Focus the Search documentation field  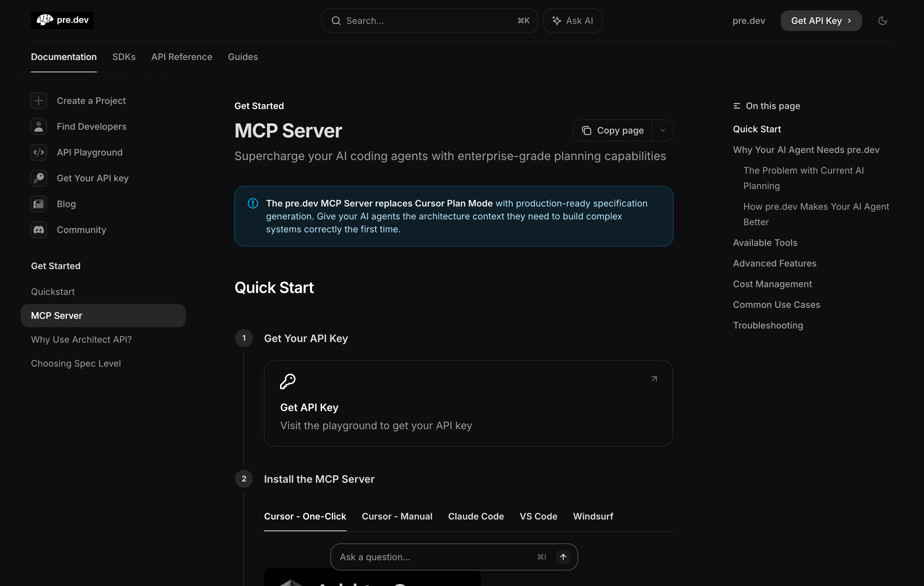pyautogui.click(x=429, y=21)
